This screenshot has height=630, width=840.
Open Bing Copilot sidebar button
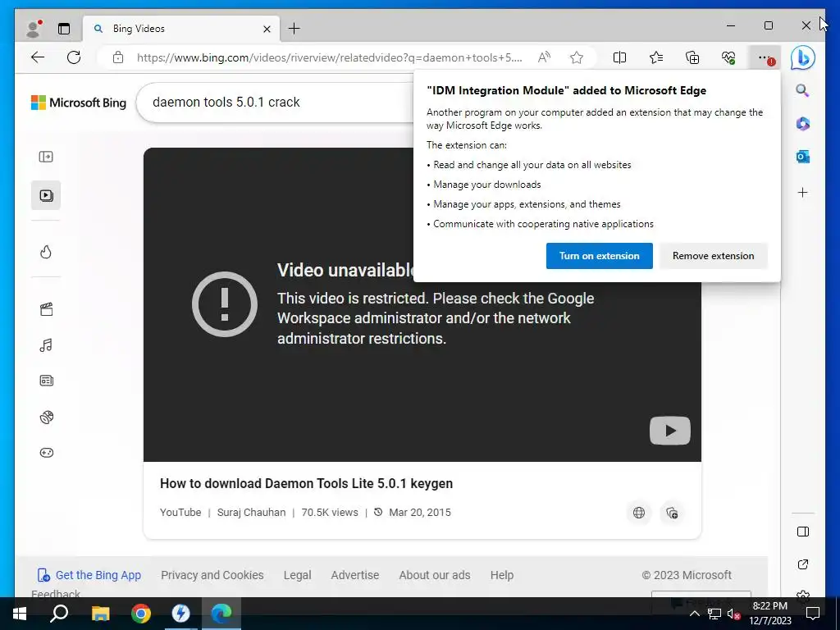pos(803,57)
